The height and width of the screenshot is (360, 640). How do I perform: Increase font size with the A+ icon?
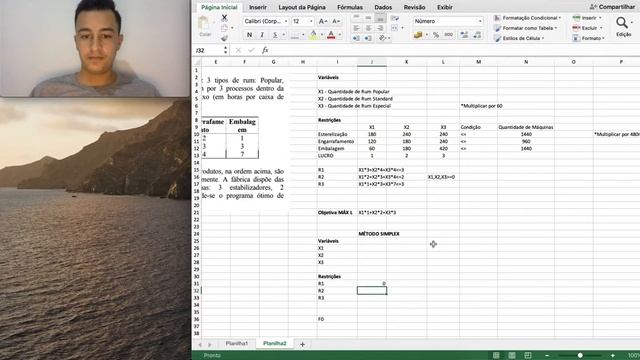[x=323, y=21]
